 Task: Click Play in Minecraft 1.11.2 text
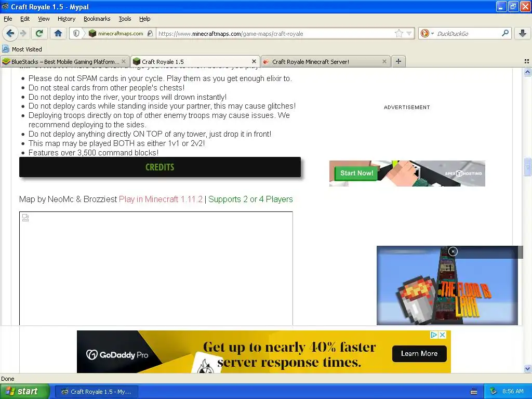pos(161,199)
